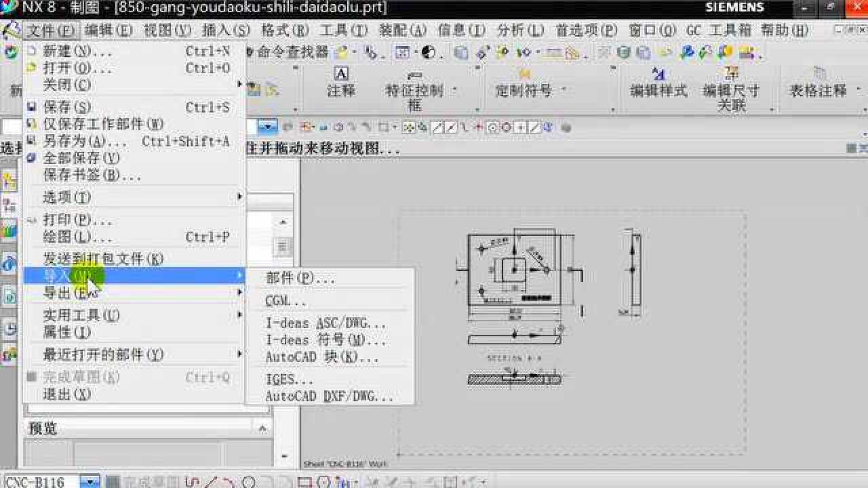868x488 pixels.
Task: Open the CNC-B116 sheet dropdown arrow
Action: point(90,482)
